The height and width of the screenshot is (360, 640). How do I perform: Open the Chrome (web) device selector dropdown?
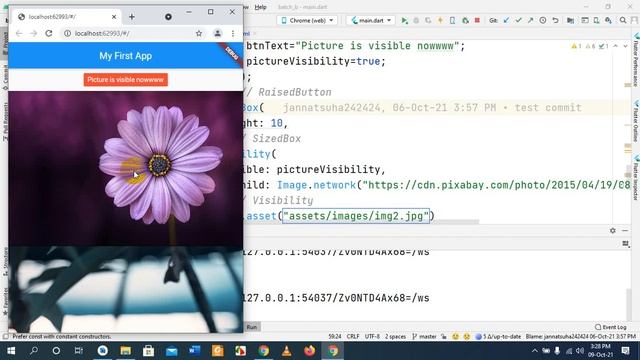coord(307,20)
